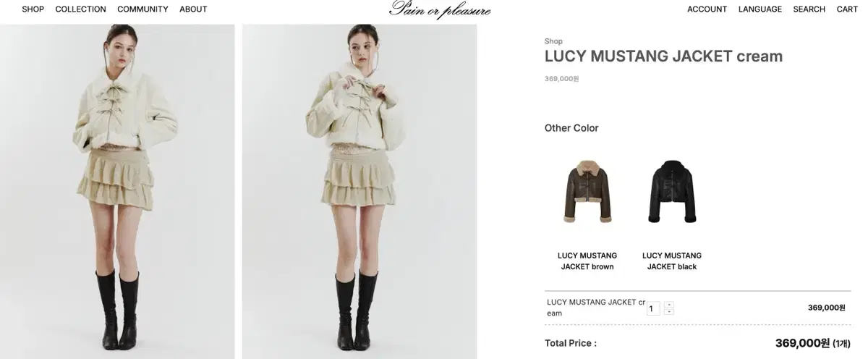Open the ABOUT page

[x=193, y=9]
